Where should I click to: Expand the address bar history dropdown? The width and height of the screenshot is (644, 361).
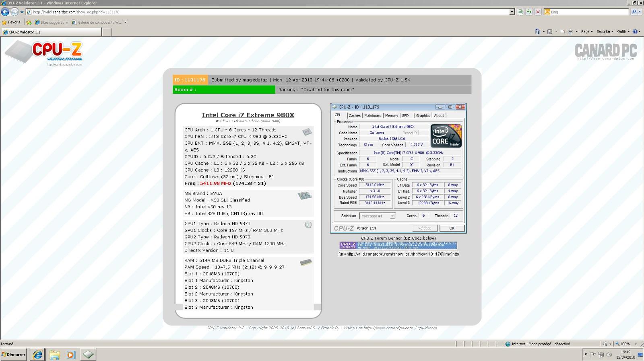tap(512, 12)
